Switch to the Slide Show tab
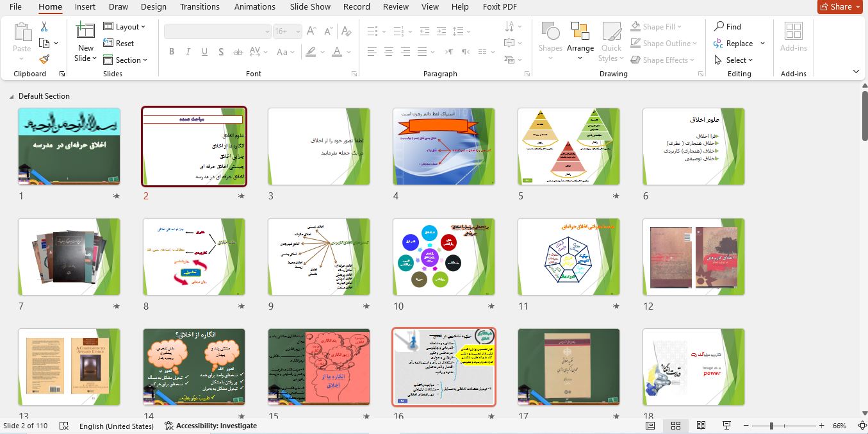 point(310,7)
